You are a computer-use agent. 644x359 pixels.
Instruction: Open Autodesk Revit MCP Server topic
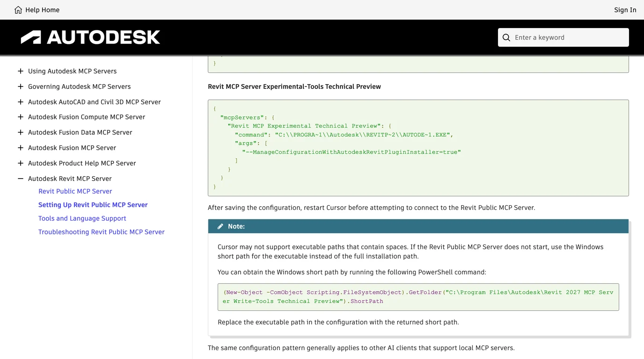click(x=70, y=179)
